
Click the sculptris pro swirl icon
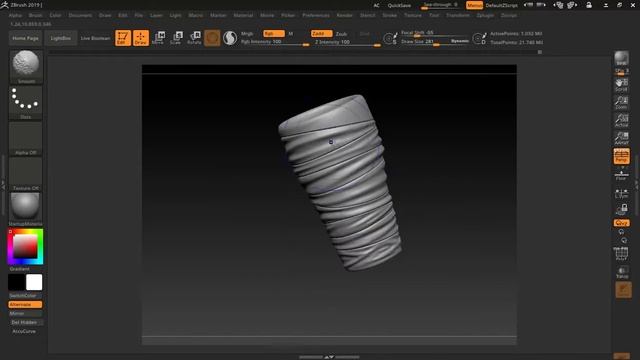(230, 38)
